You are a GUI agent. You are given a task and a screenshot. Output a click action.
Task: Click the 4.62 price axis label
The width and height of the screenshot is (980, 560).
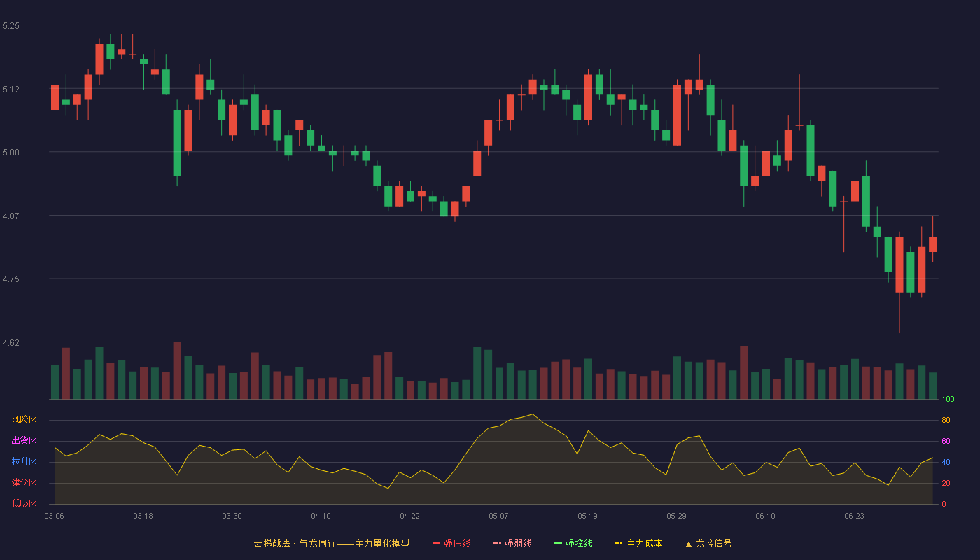(11, 343)
